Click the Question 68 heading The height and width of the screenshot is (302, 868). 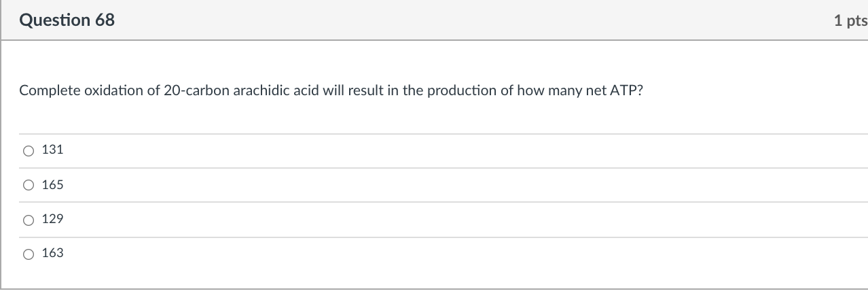click(x=67, y=20)
